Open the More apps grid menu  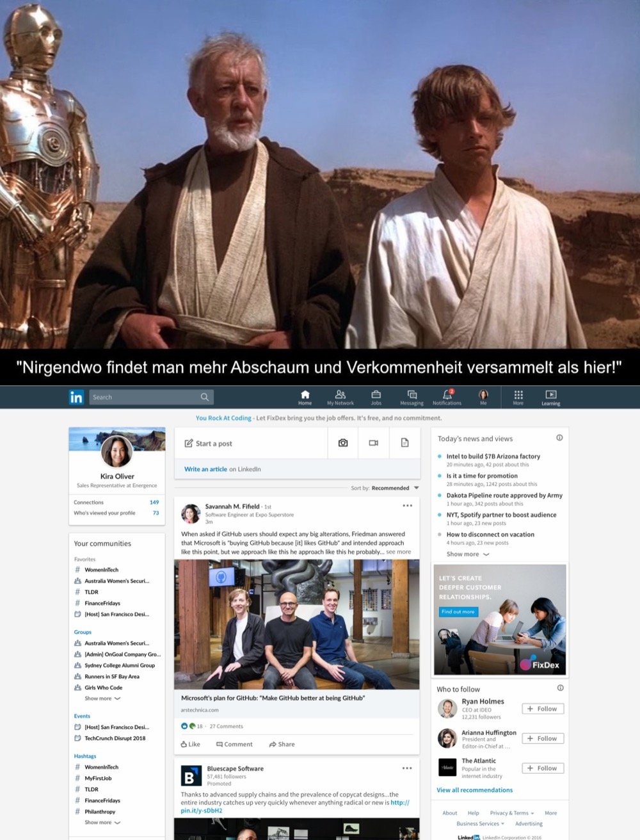coord(518,395)
